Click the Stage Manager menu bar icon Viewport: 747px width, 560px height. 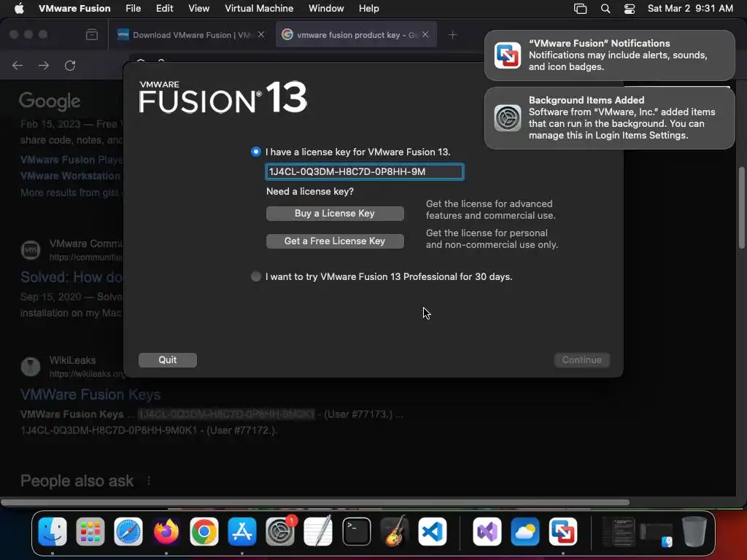580,9
